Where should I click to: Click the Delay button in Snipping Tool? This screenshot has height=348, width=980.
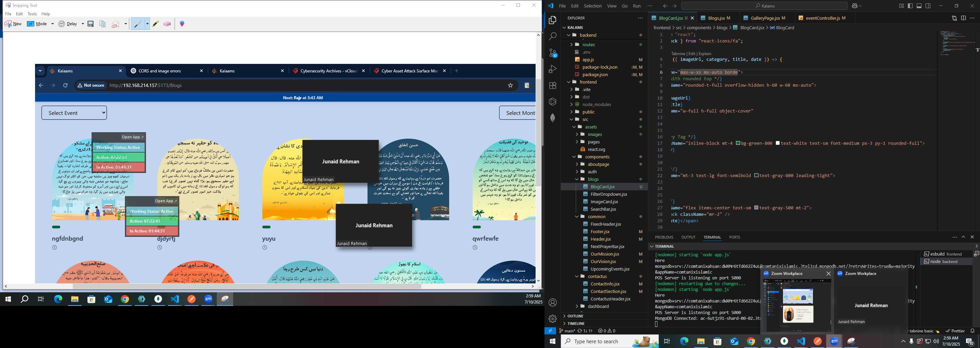pos(68,24)
